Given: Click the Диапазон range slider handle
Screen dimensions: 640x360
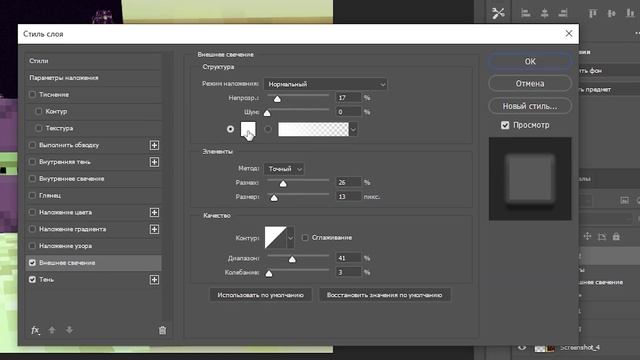Looking at the screenshot, I should pyautogui.click(x=292, y=260).
